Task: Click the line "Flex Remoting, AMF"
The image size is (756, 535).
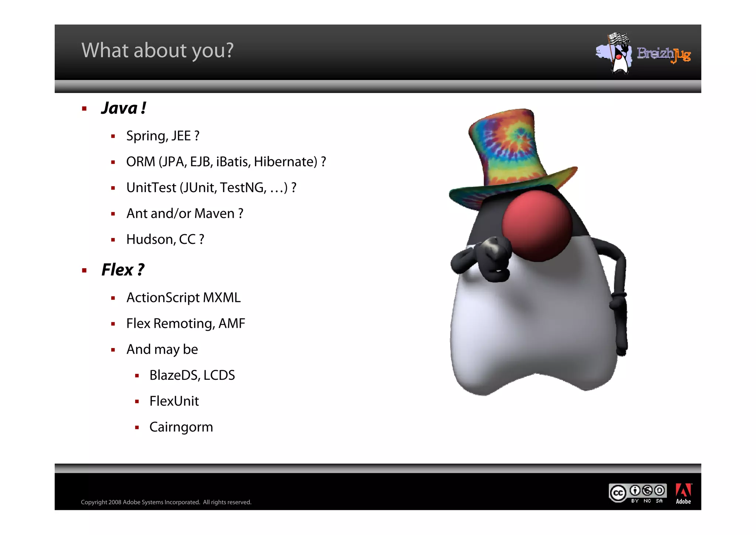Action: pyautogui.click(x=186, y=324)
